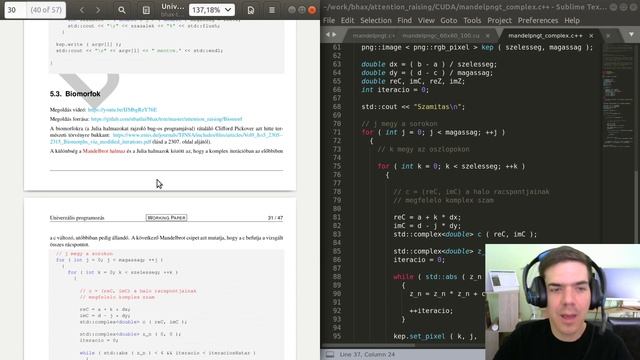The height and width of the screenshot is (360, 640).
Task: Open the search tool in PDF viewer
Action: (x=122, y=10)
